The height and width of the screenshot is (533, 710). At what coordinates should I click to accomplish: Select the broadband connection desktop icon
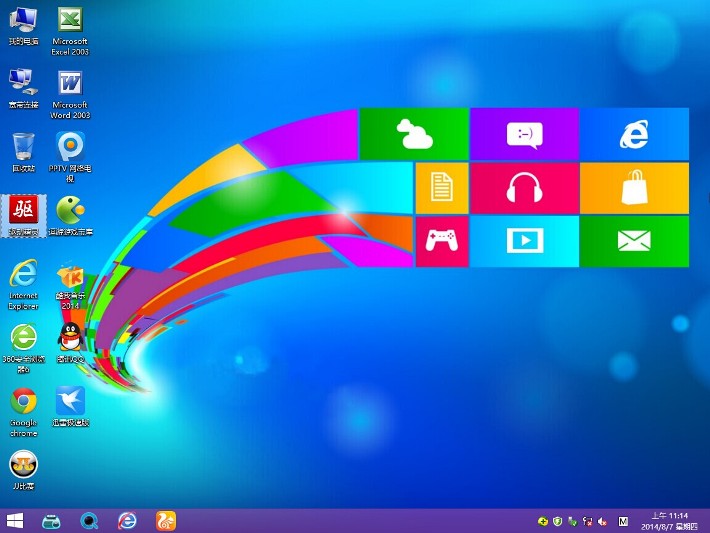23,83
